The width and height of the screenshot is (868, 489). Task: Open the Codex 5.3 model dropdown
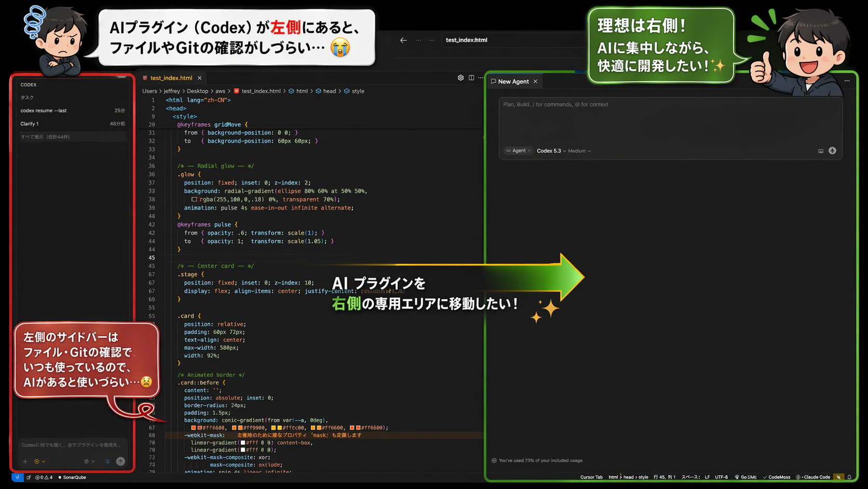pyautogui.click(x=551, y=151)
